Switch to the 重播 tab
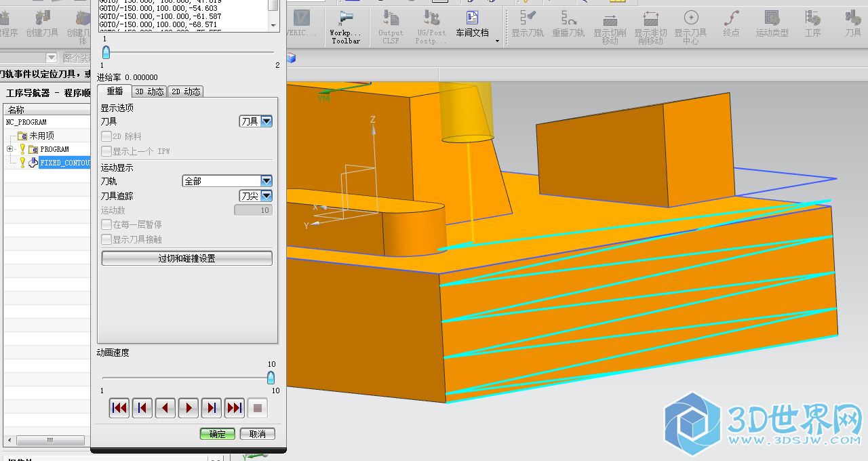 [x=114, y=92]
